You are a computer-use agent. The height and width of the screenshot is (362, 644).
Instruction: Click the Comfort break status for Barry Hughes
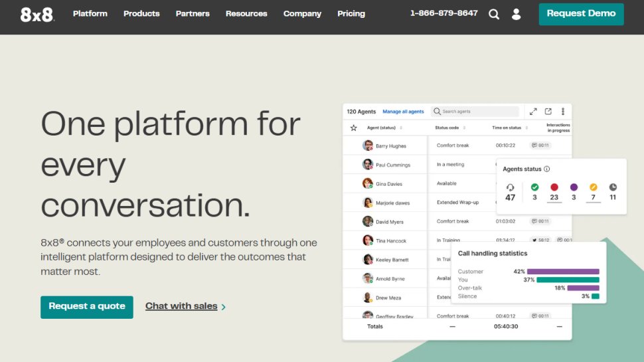point(453,145)
